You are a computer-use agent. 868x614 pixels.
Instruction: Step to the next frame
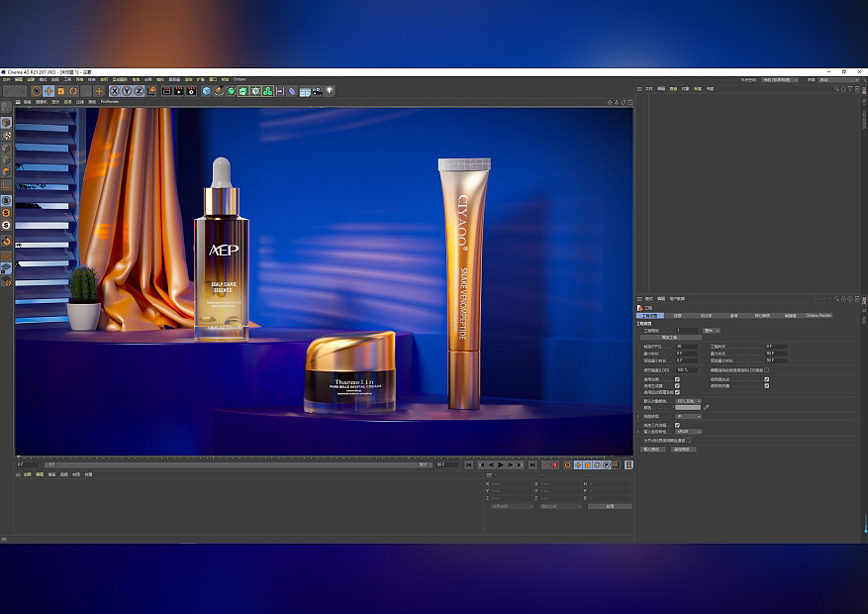point(511,465)
